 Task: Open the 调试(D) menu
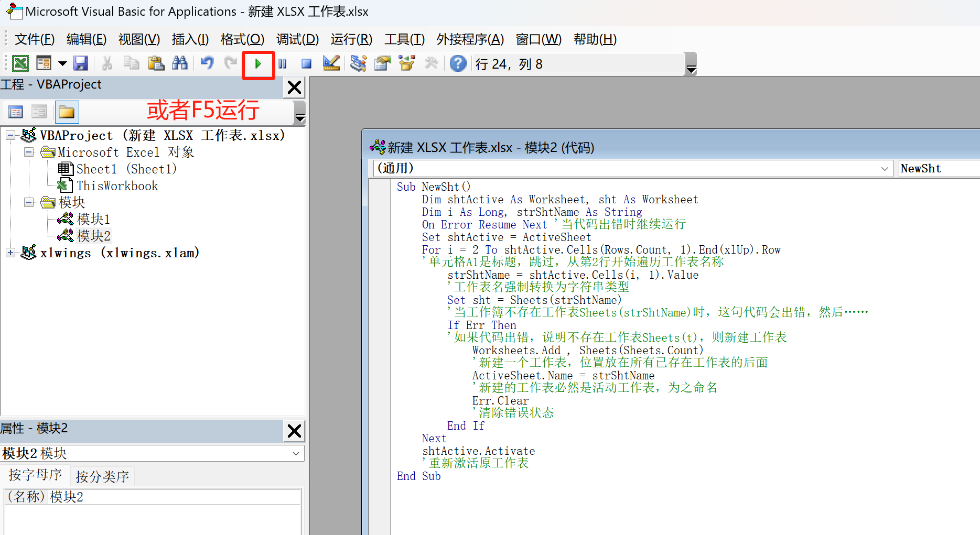coord(297,39)
